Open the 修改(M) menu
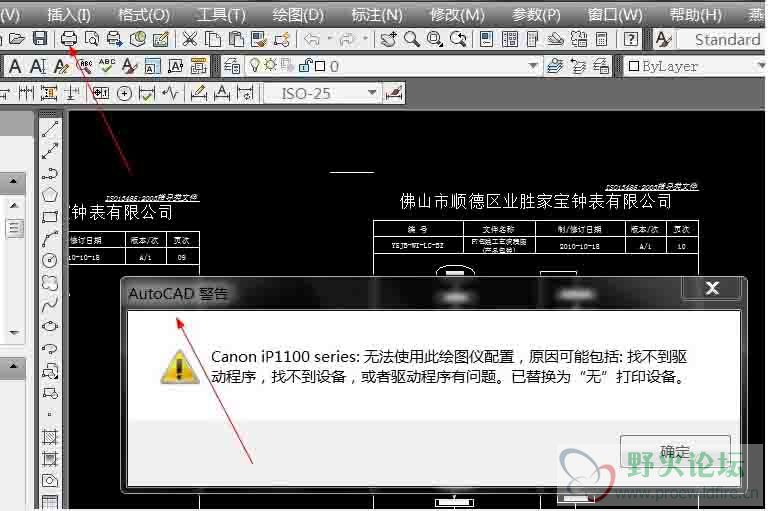768x511 pixels. pos(457,15)
